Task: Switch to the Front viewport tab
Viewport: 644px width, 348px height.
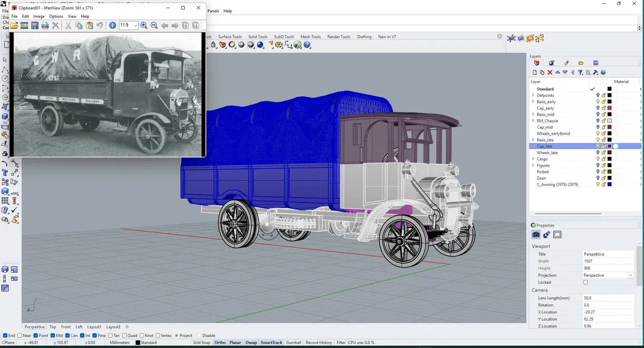Action: [66, 327]
